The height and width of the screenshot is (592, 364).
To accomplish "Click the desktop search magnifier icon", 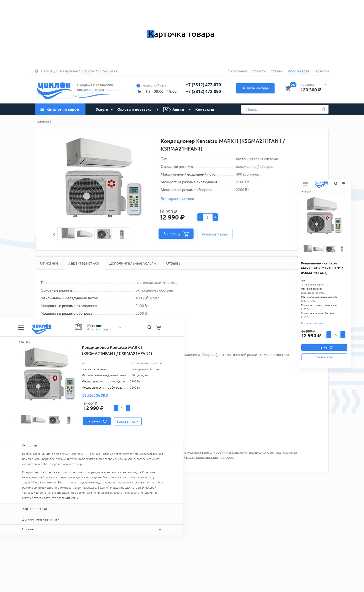I will tap(323, 109).
